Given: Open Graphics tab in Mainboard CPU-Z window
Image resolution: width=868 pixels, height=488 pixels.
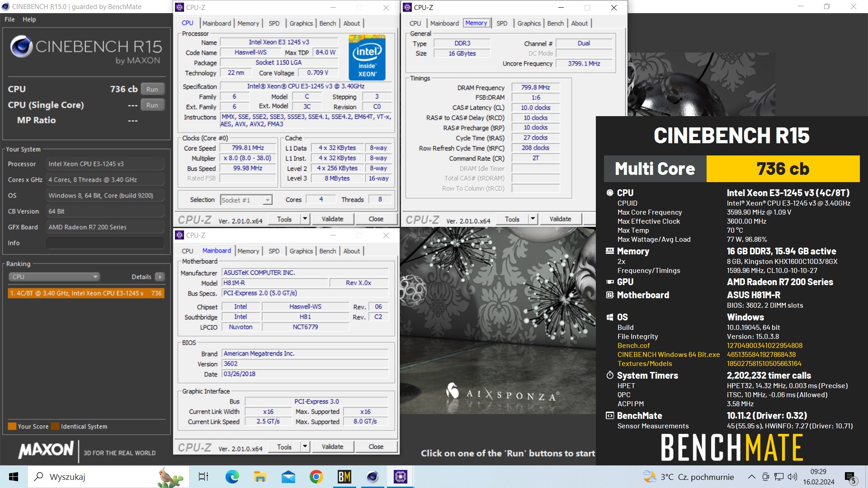Looking at the screenshot, I should [x=301, y=251].
